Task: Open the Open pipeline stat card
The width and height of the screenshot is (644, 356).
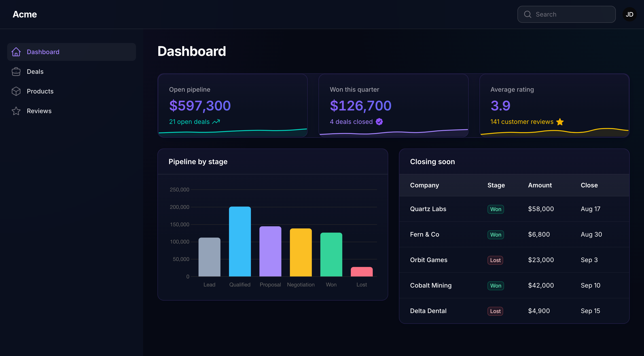Action: point(233,105)
